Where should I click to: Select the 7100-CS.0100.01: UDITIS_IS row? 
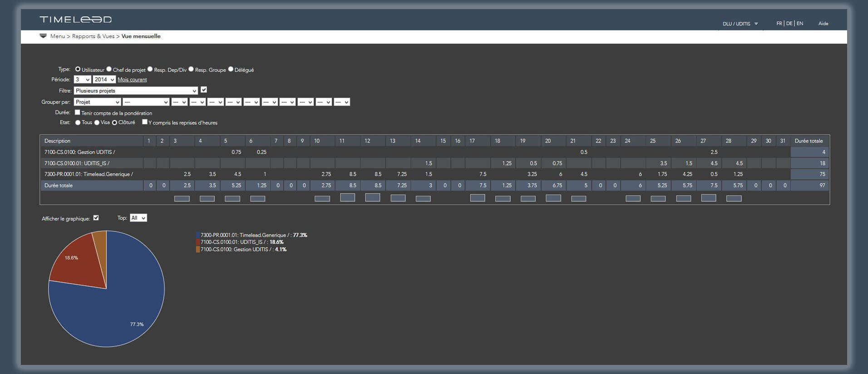(434, 163)
